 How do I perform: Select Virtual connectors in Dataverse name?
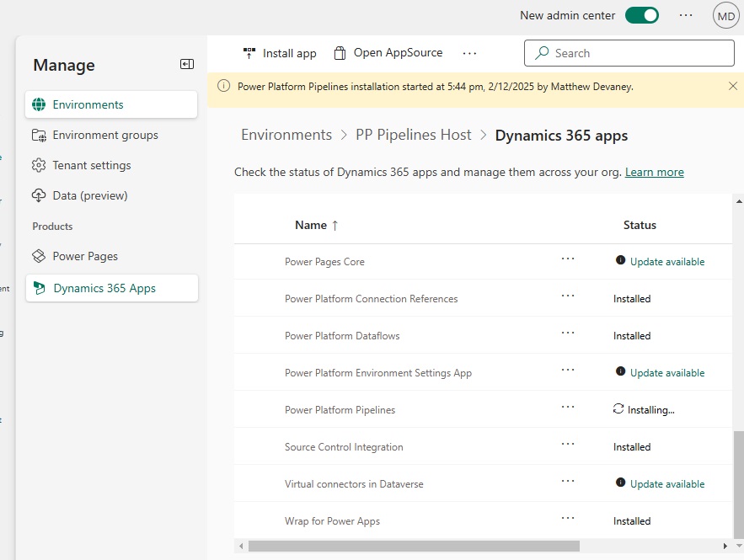pyautogui.click(x=354, y=484)
